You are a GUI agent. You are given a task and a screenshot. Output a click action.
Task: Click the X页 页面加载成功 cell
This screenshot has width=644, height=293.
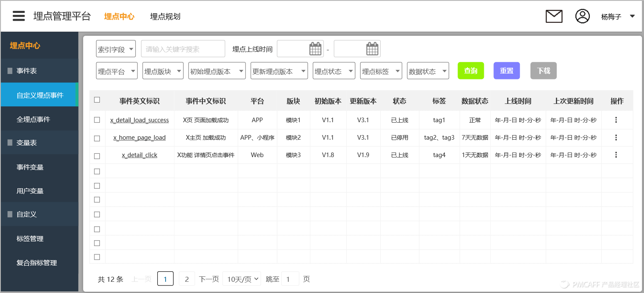[x=206, y=120]
